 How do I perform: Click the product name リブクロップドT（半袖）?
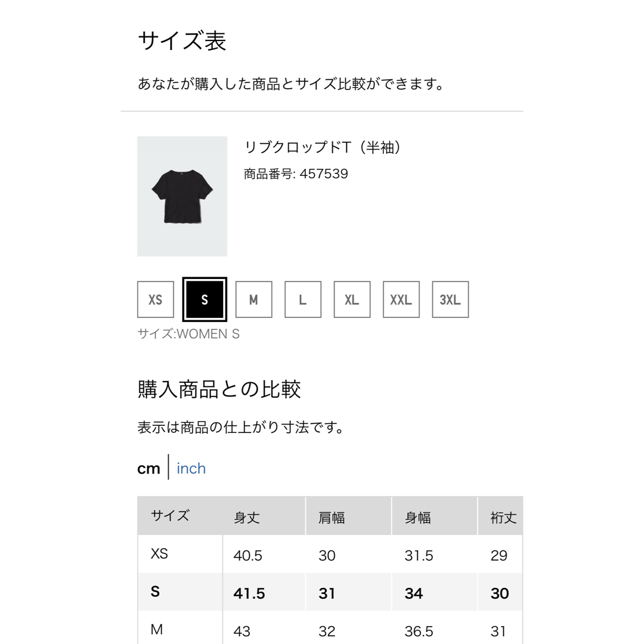pos(323,147)
